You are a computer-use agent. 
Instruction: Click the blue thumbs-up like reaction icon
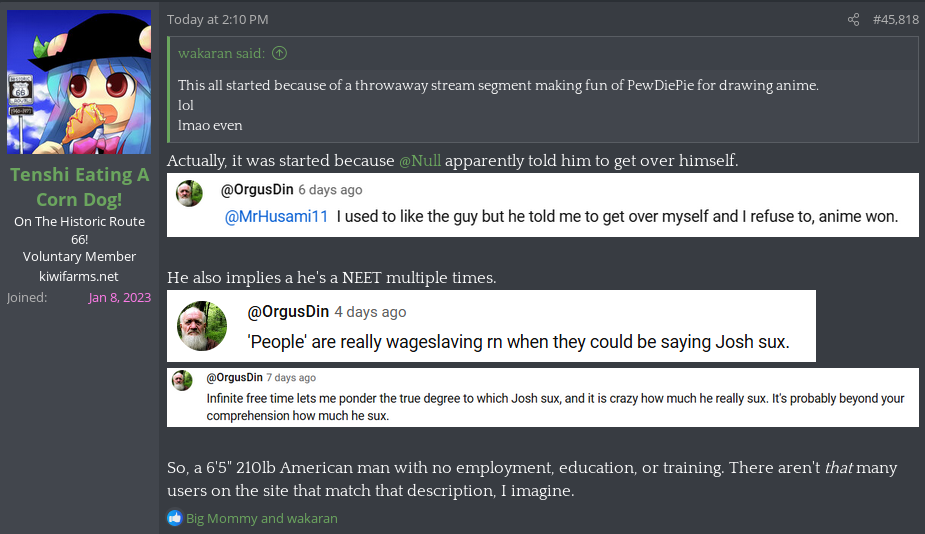pos(175,518)
